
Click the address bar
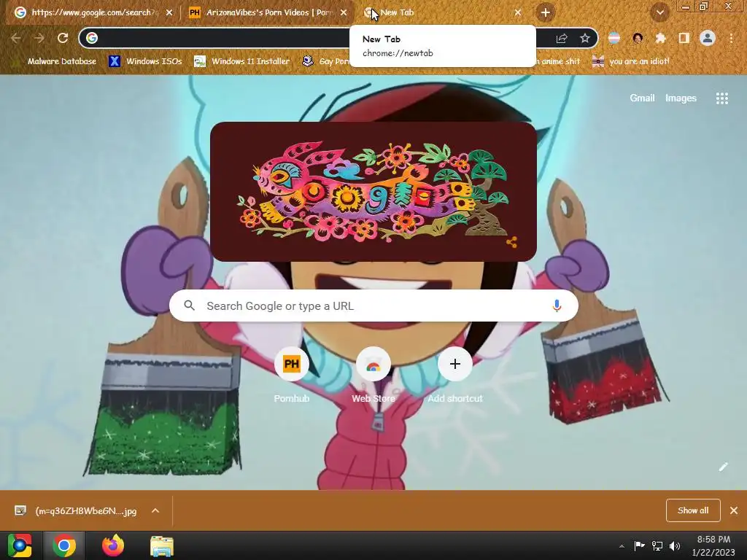point(324,38)
